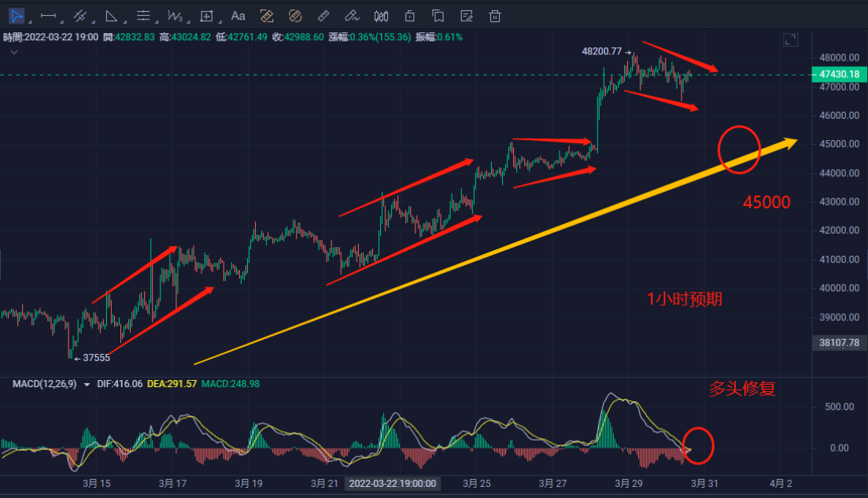Click the green MACD:248.98 value

(231, 384)
